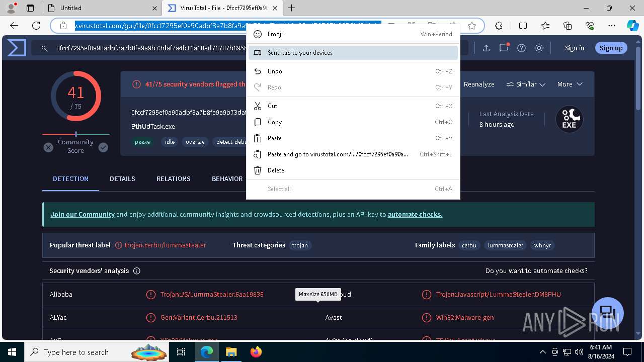Click the community score downvote X icon
Image resolution: width=644 pixels, height=362 pixels.
point(48,147)
